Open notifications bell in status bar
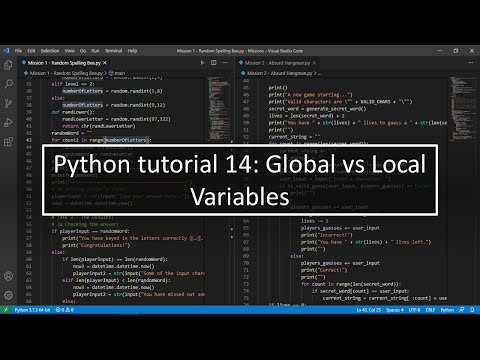This screenshot has width=480, height=360. [472, 310]
